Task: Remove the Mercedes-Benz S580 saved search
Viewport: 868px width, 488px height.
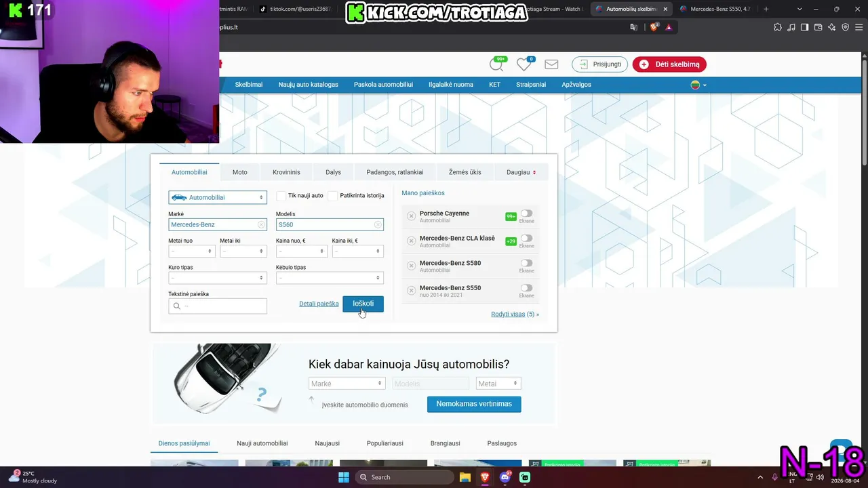Action: (x=411, y=266)
